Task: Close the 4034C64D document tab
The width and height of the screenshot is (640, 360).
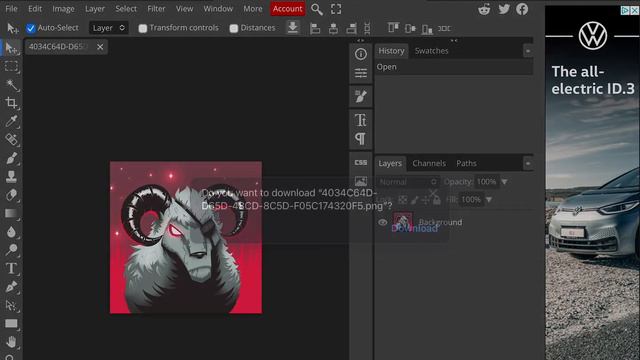Action: point(100,47)
